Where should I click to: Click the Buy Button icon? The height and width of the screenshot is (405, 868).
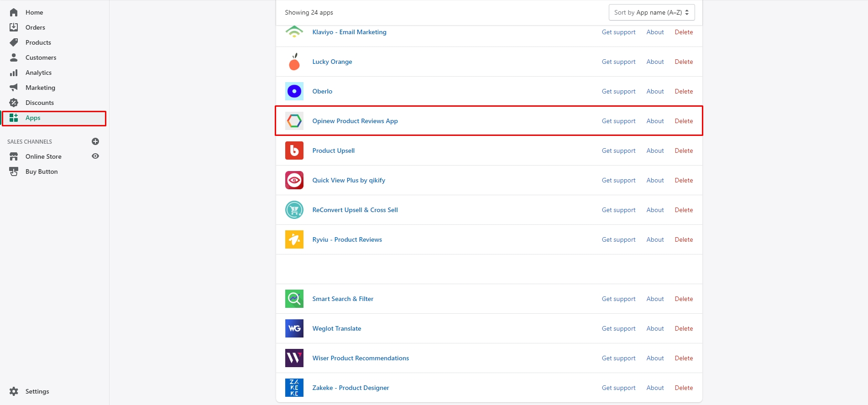click(14, 171)
